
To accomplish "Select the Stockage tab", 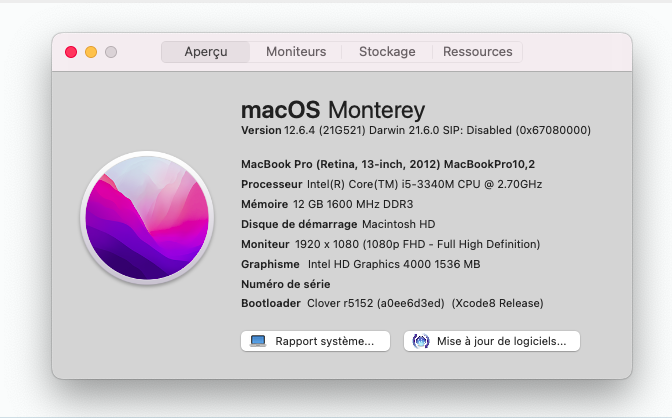I will coord(387,52).
